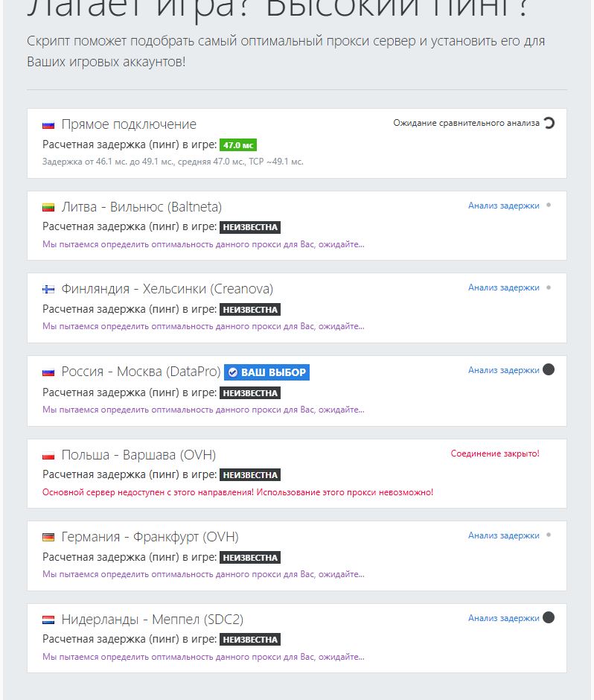Screen dimensions: 594x700
Task: Select the Прямое подключение option
Action: click(x=129, y=124)
